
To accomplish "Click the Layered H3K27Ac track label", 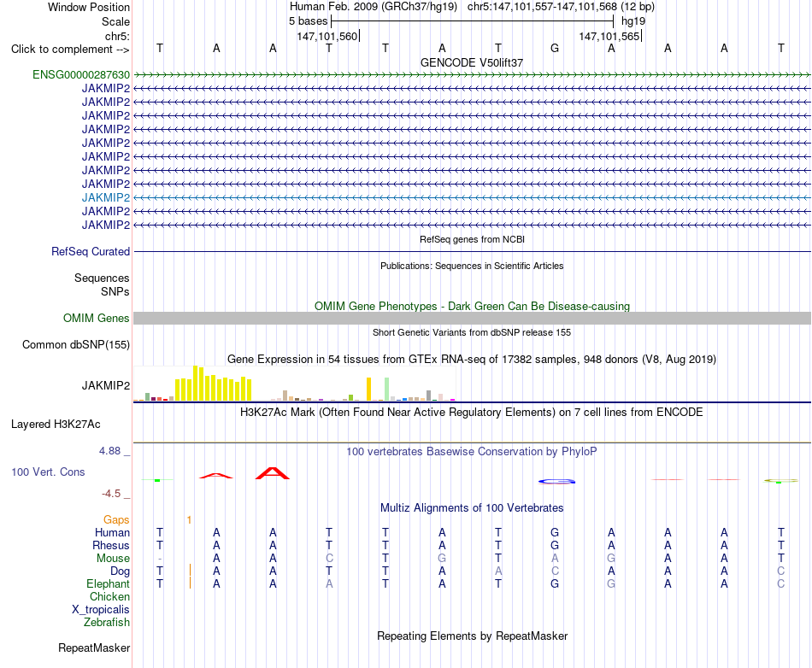I will pyautogui.click(x=56, y=425).
